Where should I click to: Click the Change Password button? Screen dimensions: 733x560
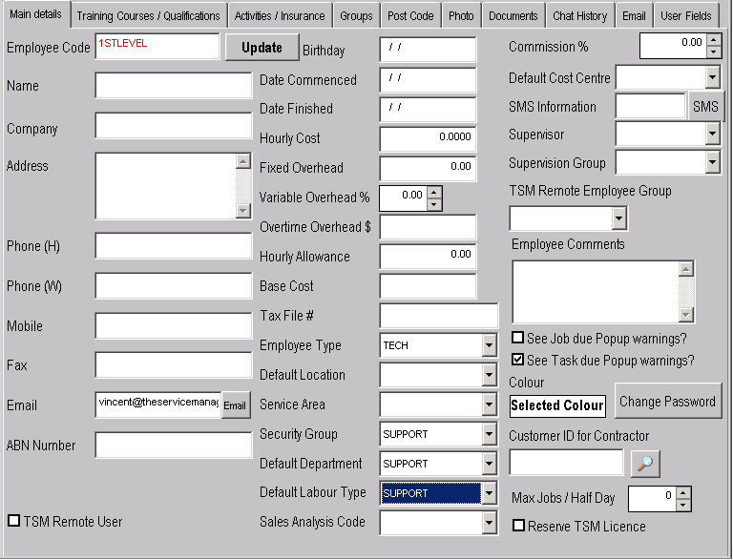coord(667,402)
